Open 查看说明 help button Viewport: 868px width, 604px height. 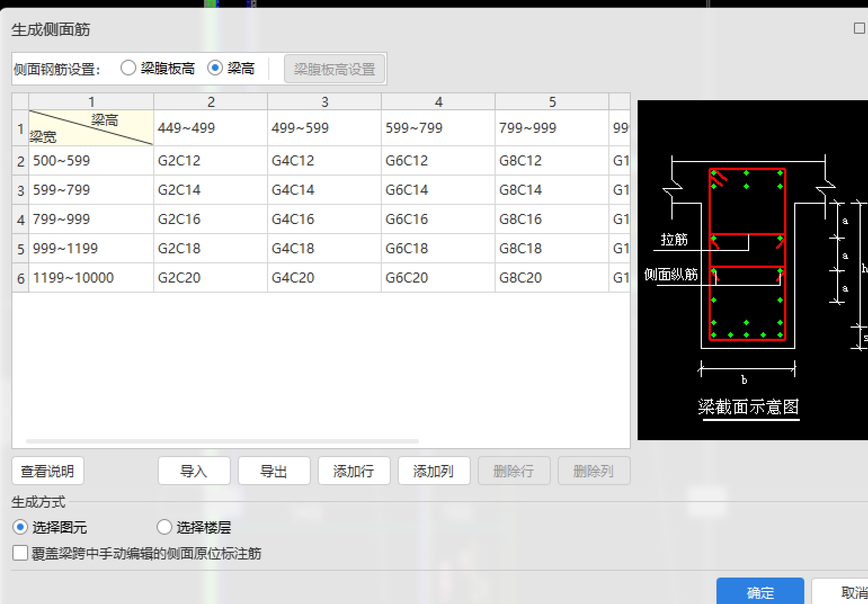pos(48,471)
